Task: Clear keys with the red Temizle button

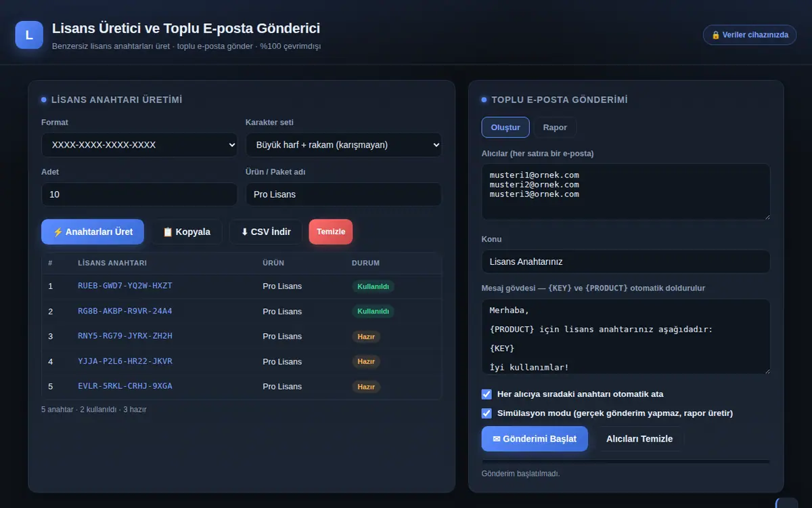Action: point(331,232)
